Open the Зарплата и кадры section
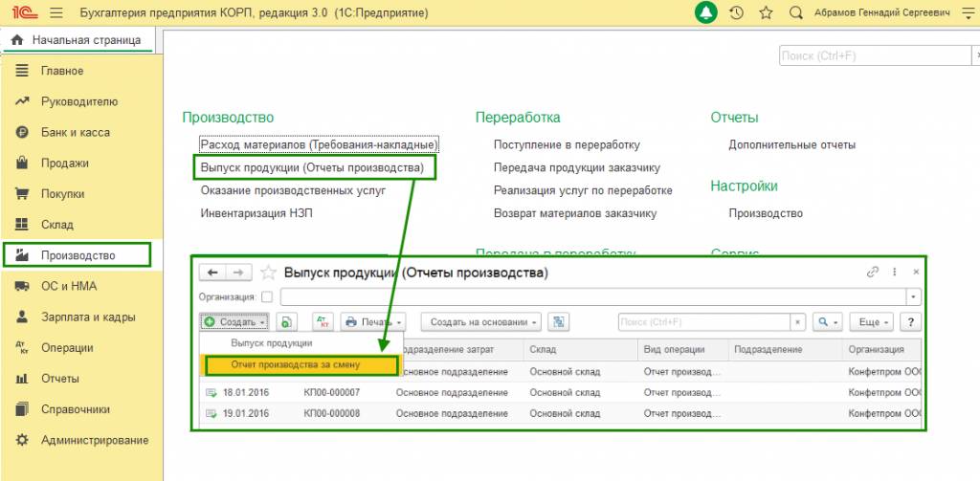Viewport: 980px width, 481px height. click(x=88, y=317)
